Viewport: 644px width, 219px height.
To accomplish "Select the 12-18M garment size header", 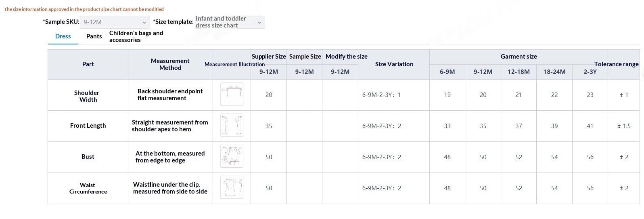I will [519, 72].
